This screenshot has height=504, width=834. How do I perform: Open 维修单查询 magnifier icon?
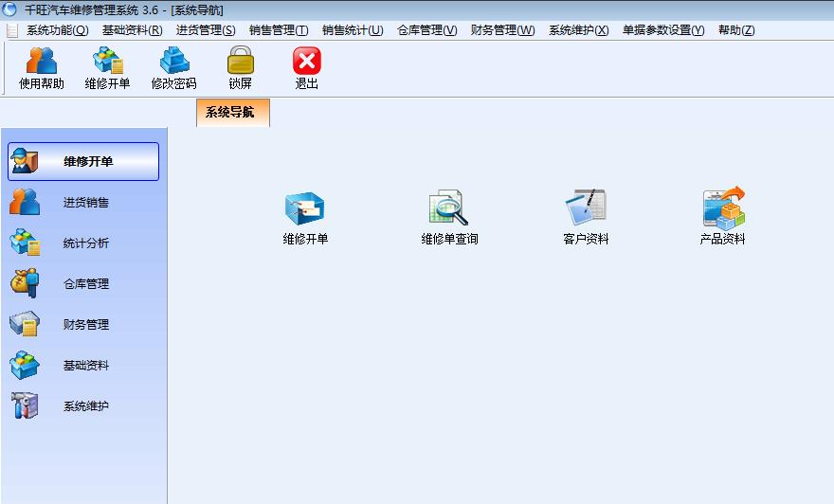pyautogui.click(x=449, y=218)
